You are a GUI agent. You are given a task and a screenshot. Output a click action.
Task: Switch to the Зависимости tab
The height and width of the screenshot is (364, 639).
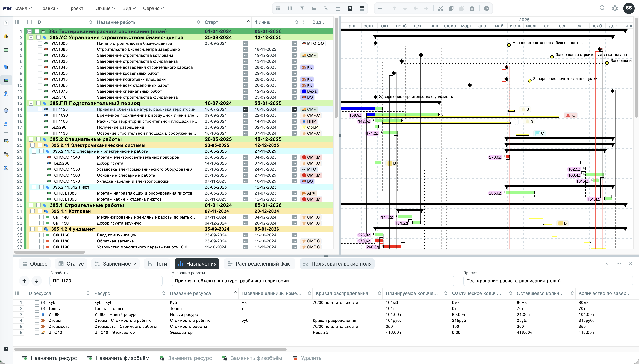click(x=116, y=263)
